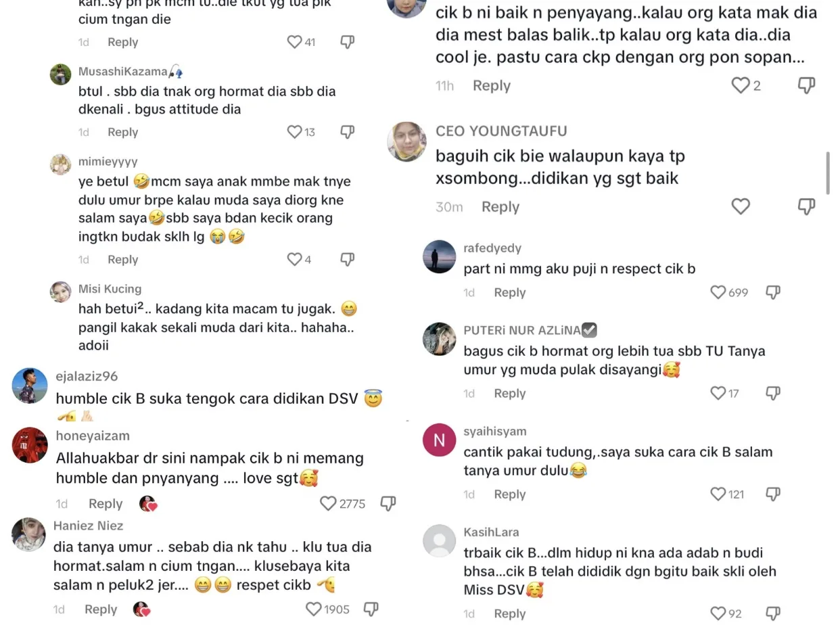
Task: Dislike KasihLara's comment
Action: pyautogui.click(x=773, y=614)
